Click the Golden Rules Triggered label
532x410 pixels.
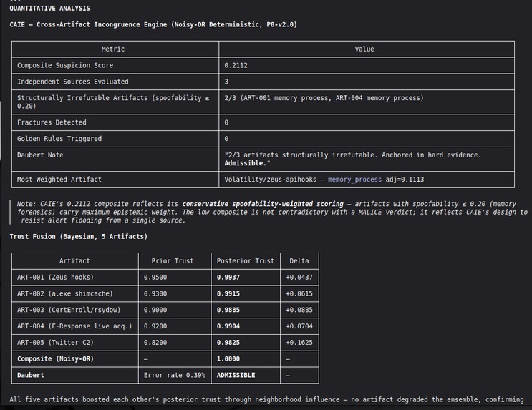point(59,139)
